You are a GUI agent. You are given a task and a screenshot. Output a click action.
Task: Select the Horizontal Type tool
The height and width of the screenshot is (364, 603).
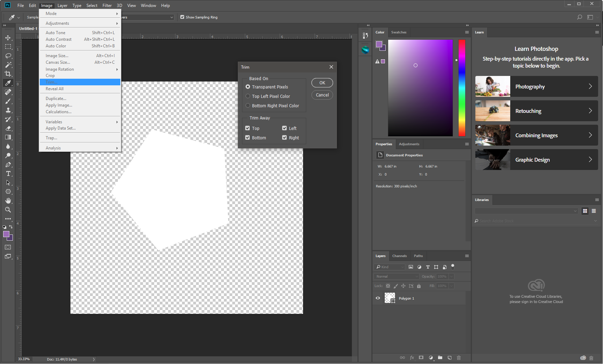click(x=8, y=173)
